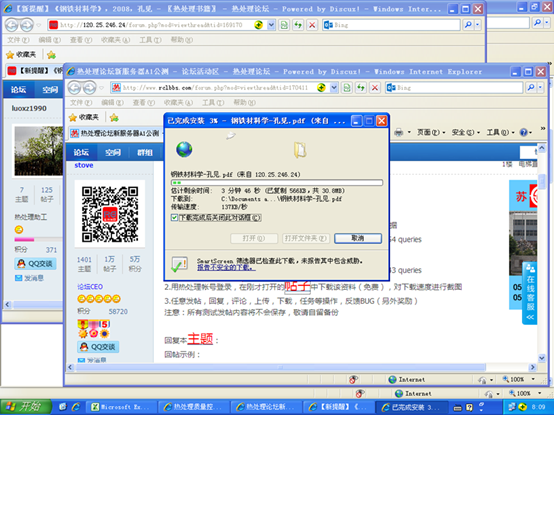Open 帮助 menu in front IE window
This screenshot has height=523, width=554.
coord(244,102)
